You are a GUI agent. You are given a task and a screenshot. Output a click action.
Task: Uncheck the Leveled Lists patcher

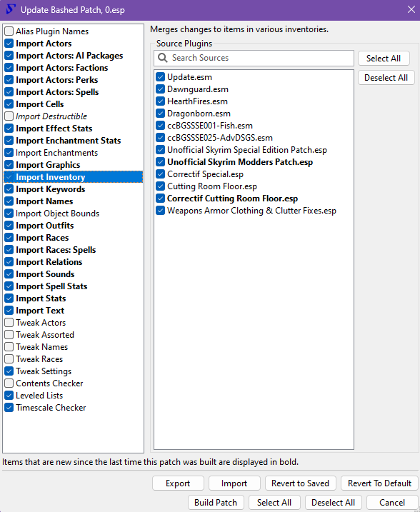[9, 395]
